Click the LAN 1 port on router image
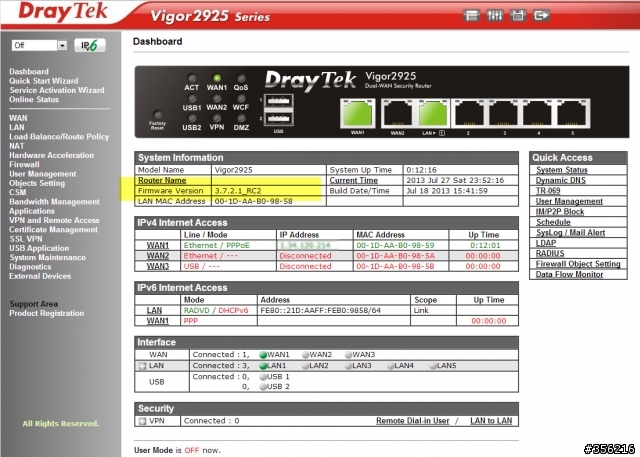 pos(433,113)
